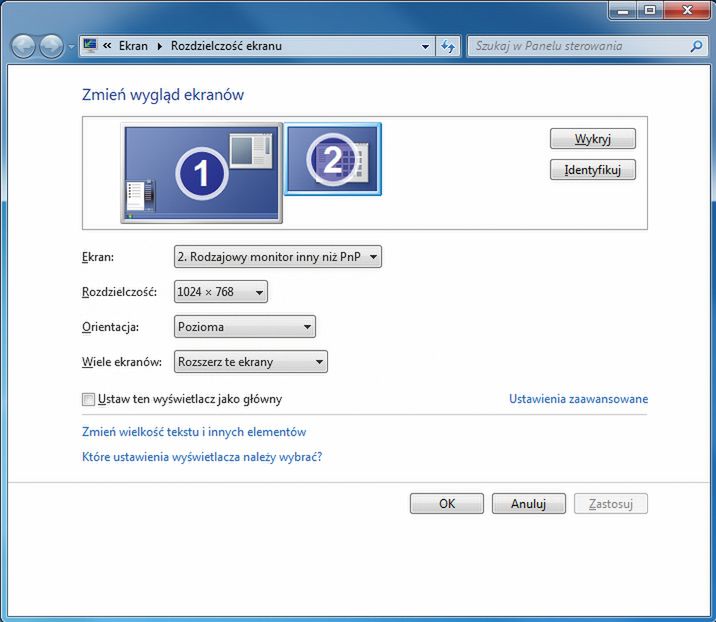Confirm with the OK button
Image resolution: width=716 pixels, height=622 pixels.
447,504
